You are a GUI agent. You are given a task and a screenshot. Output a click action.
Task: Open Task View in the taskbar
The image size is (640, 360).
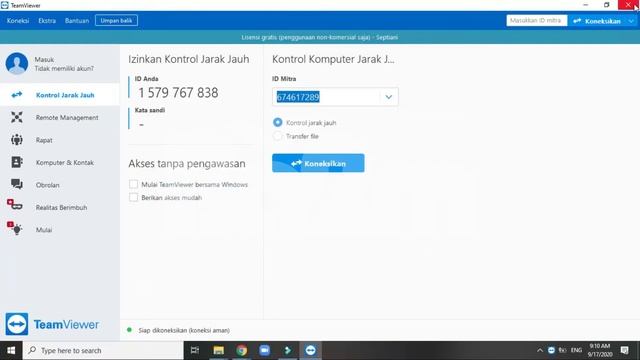click(x=195, y=350)
